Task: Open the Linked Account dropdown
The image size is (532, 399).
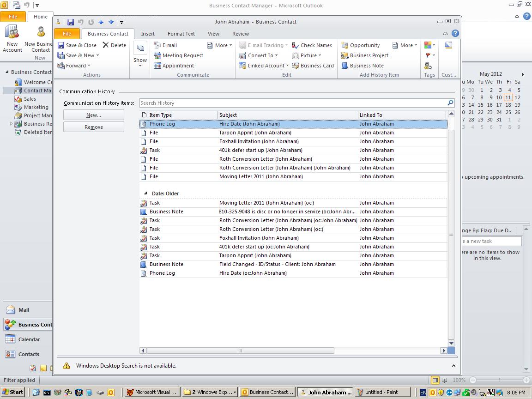Action: (x=287, y=66)
